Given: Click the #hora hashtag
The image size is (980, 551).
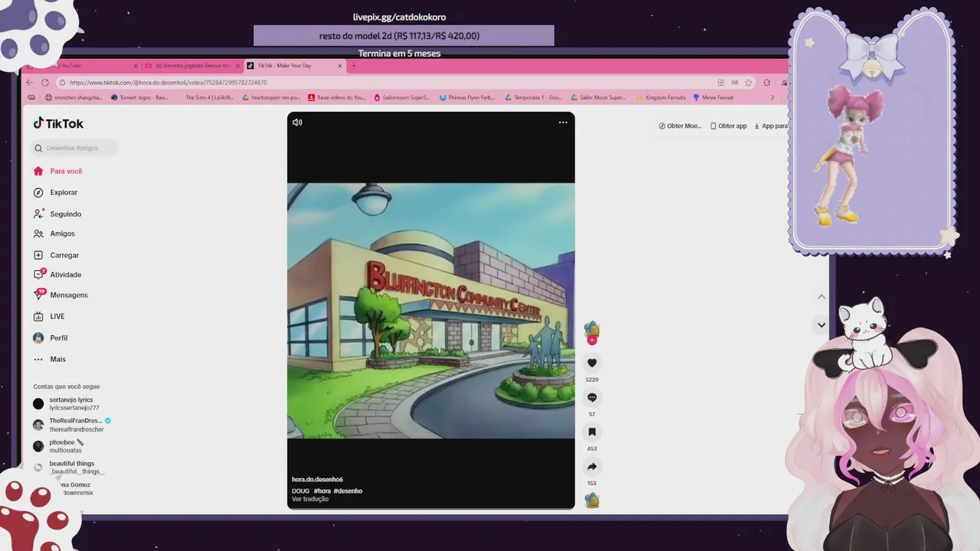Looking at the screenshot, I should coord(322,491).
